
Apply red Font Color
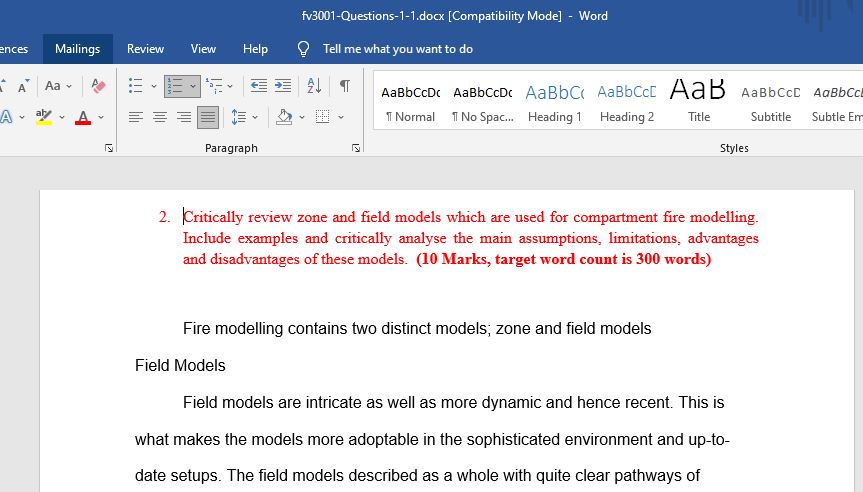click(x=83, y=117)
